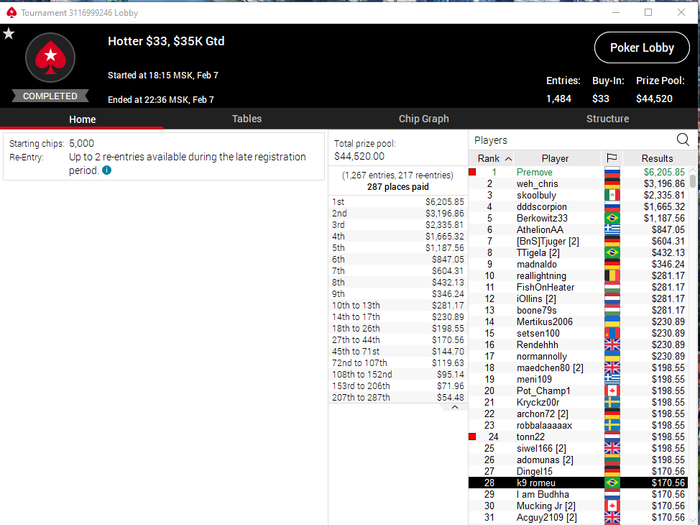Click the PokerStars spade logo
700x525 pixels.
click(50, 58)
